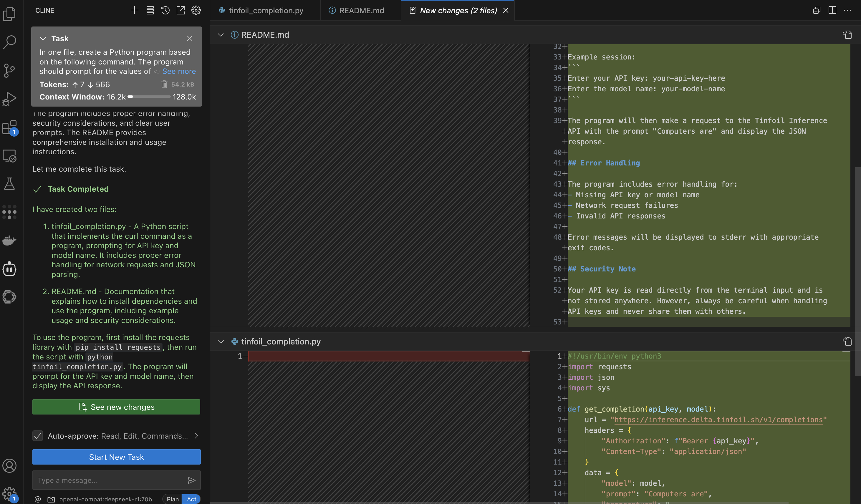
Task: Click Start New Task button
Action: 116,457
